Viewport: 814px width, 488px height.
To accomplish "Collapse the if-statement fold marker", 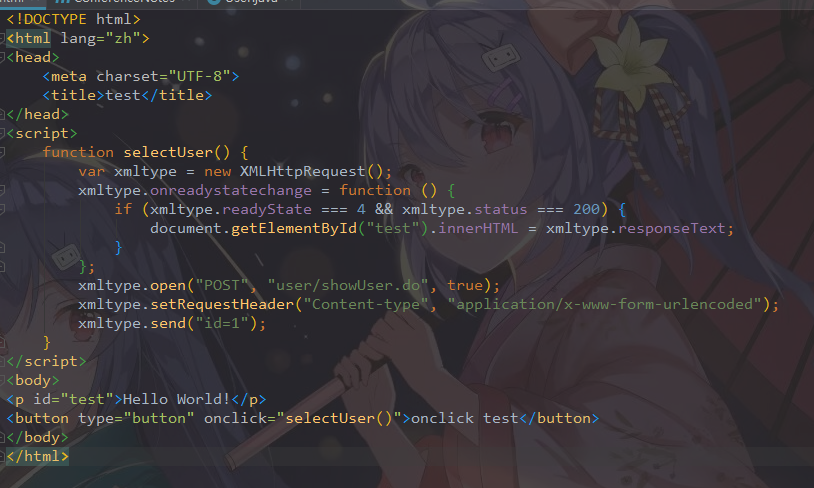I will pyautogui.click(x=2, y=210).
